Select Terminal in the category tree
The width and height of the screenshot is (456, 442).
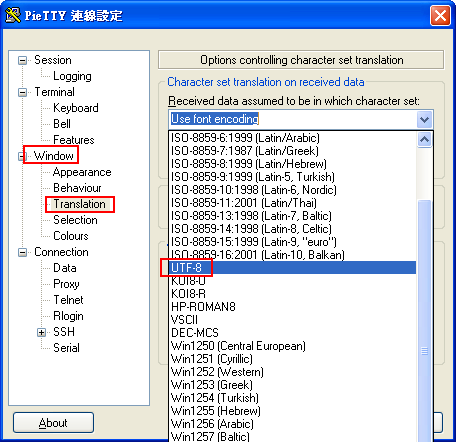tap(55, 92)
